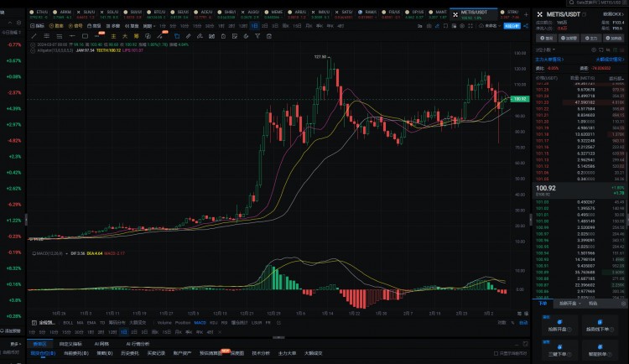Switch to the ETH/U symbol tab
Image resolution: width=629 pixels, height=364 pixels.
[x=39, y=14]
